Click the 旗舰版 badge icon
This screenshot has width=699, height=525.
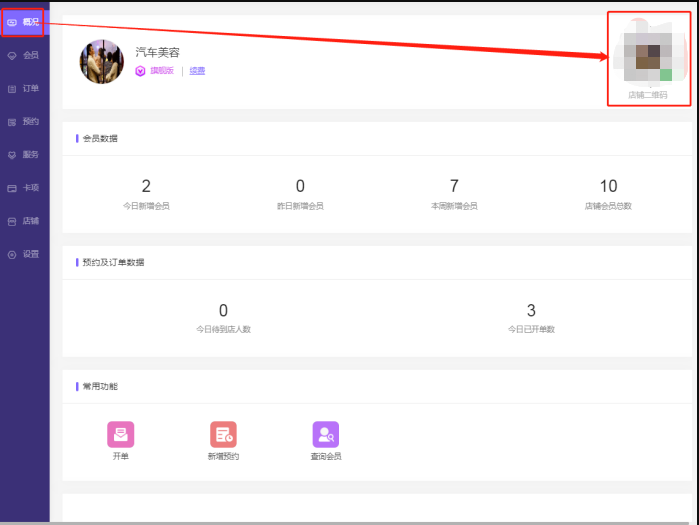point(140,71)
